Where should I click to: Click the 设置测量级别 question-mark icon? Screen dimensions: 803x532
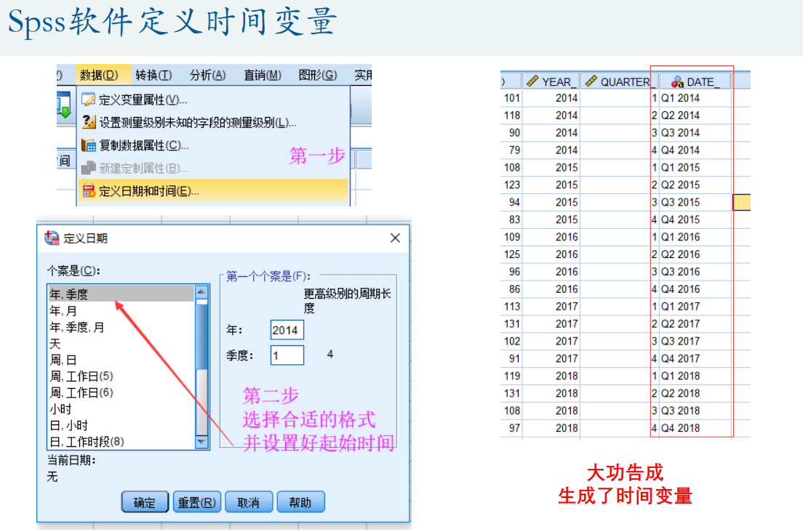pos(89,122)
